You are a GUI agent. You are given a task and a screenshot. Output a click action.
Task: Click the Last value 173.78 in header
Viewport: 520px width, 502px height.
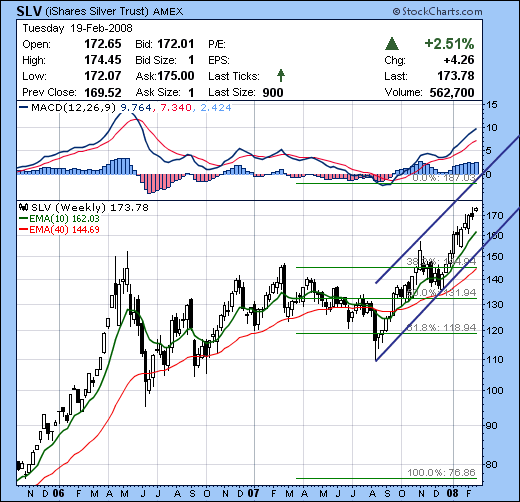coord(456,76)
